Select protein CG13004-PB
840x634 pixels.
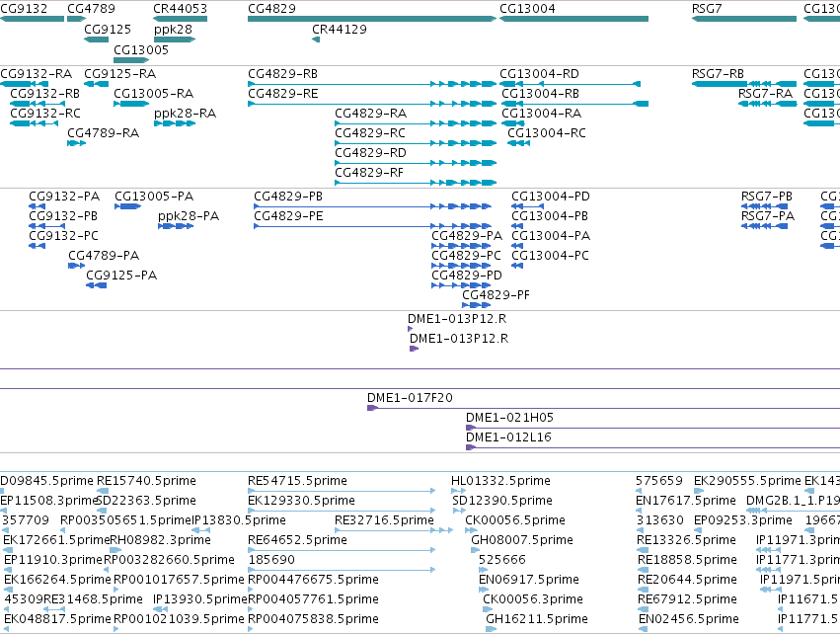550,216
